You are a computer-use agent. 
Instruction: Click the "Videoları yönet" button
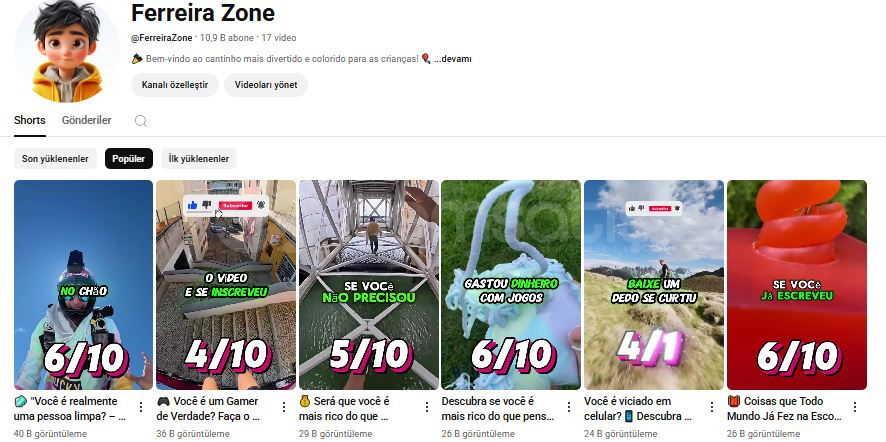pos(266,85)
